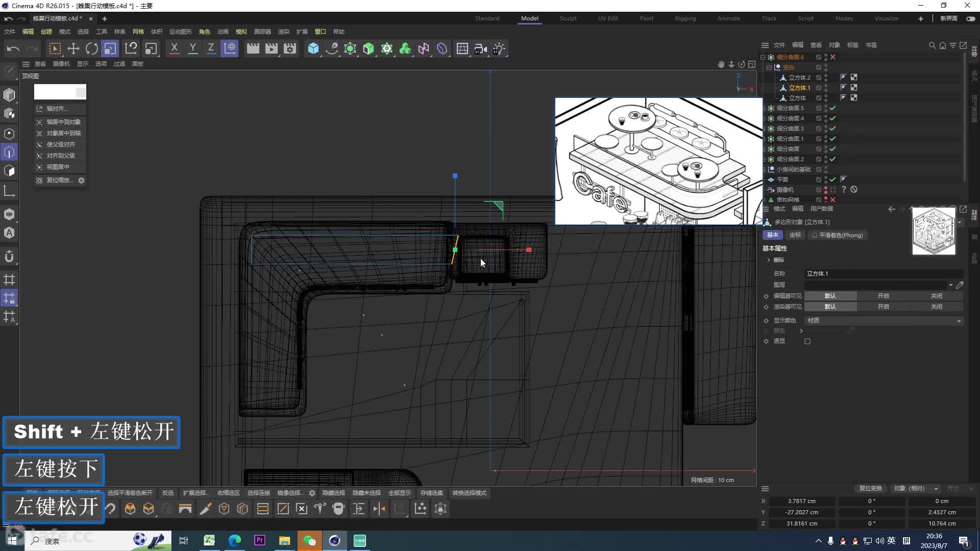Open the 运动图形 menu
This screenshot has width=980, height=551.
(181, 32)
